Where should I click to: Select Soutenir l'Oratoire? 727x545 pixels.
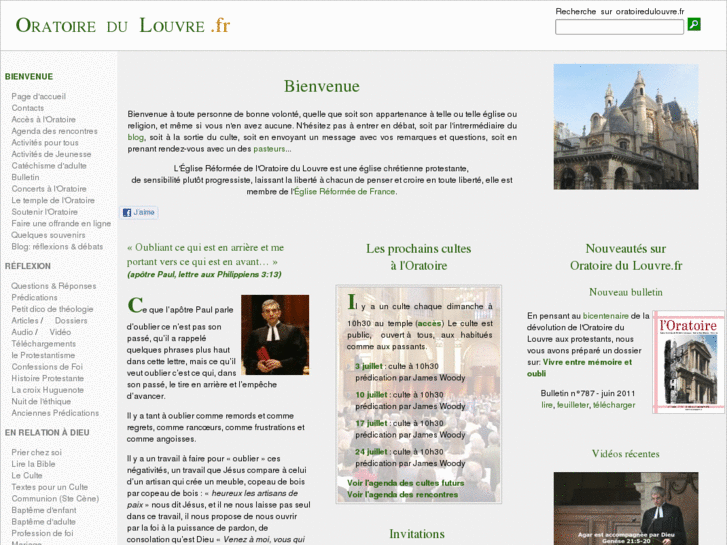click(45, 212)
